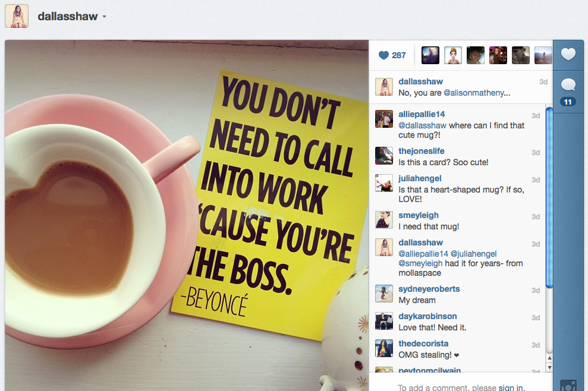Open alliepallie14's profile avatar in comments
The width and height of the screenshot is (588, 391).
pyautogui.click(x=384, y=119)
